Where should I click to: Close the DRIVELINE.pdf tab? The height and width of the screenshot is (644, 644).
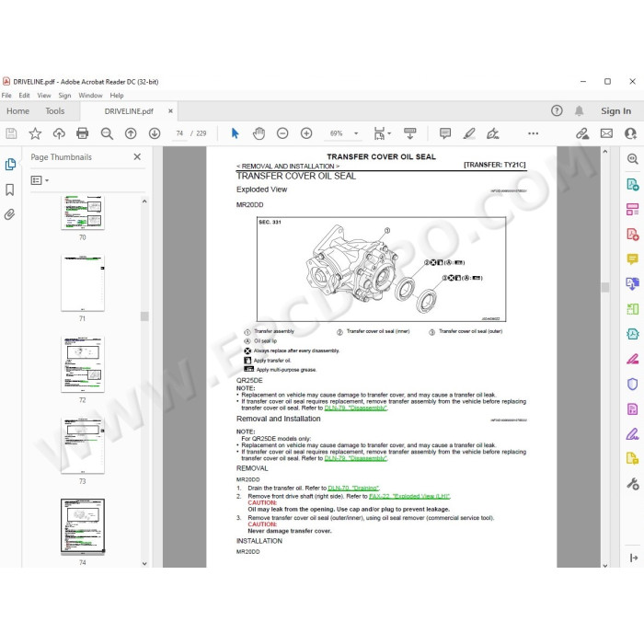[x=170, y=111]
